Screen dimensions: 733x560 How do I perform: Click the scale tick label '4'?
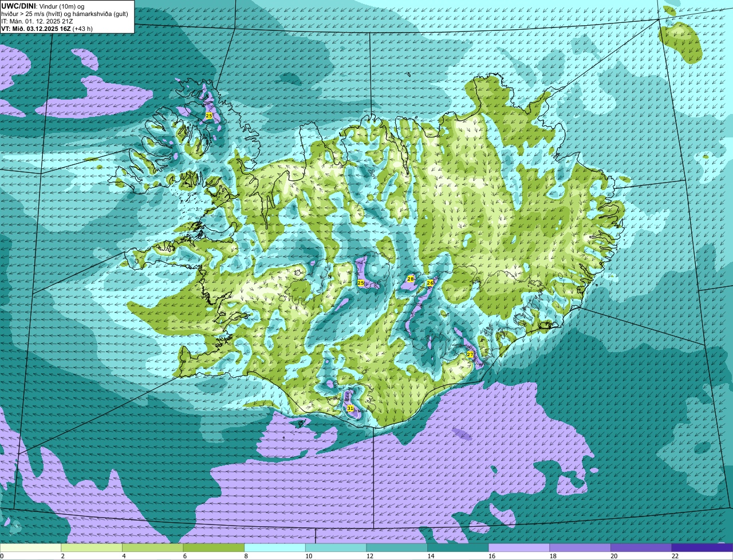click(124, 556)
